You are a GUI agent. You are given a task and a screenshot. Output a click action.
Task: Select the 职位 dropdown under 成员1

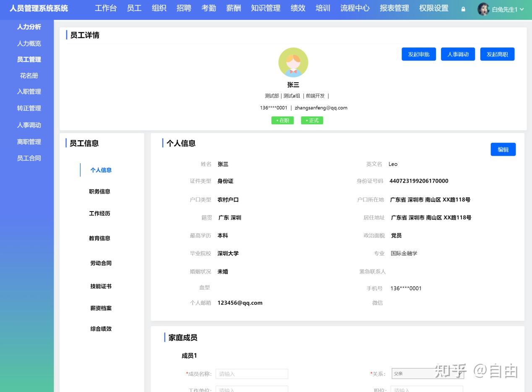(427, 389)
